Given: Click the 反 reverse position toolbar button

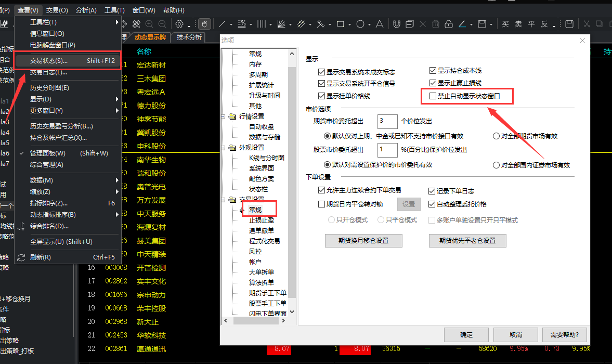Looking at the screenshot, I should (x=544, y=24).
